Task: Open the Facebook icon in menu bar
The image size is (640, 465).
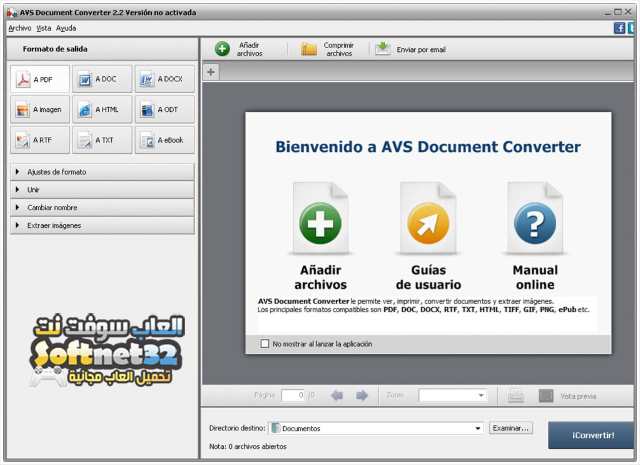Action: (619, 28)
